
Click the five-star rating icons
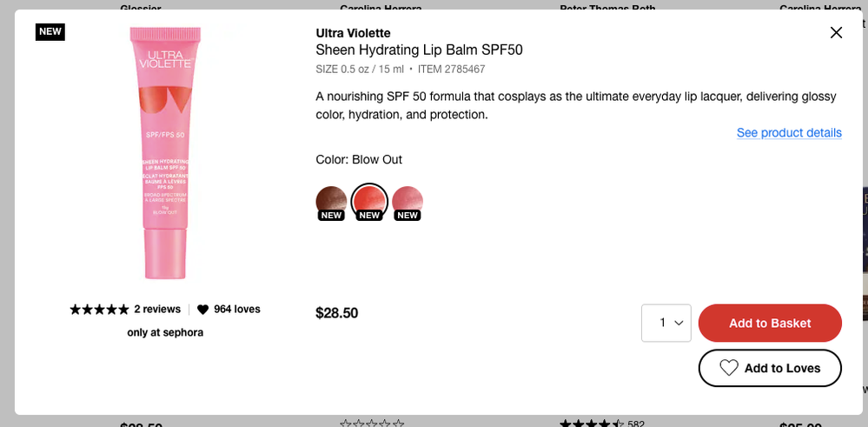click(x=99, y=309)
